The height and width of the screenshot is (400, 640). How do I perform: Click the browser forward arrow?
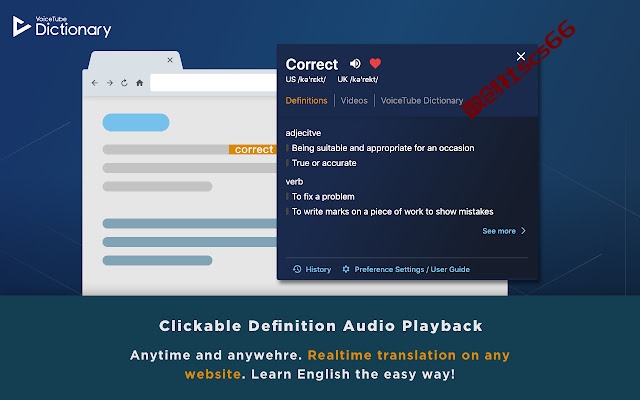coord(109,83)
